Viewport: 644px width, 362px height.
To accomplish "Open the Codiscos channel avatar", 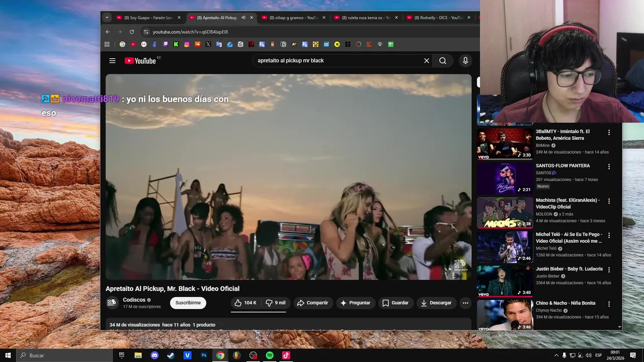I will coord(112,303).
